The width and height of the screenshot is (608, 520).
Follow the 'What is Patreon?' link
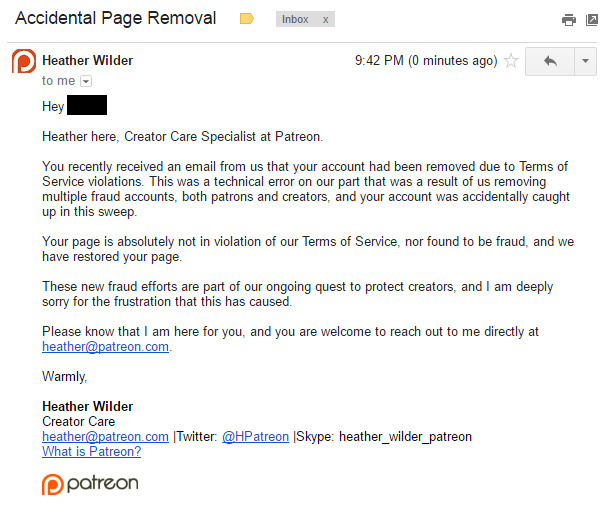click(x=92, y=452)
